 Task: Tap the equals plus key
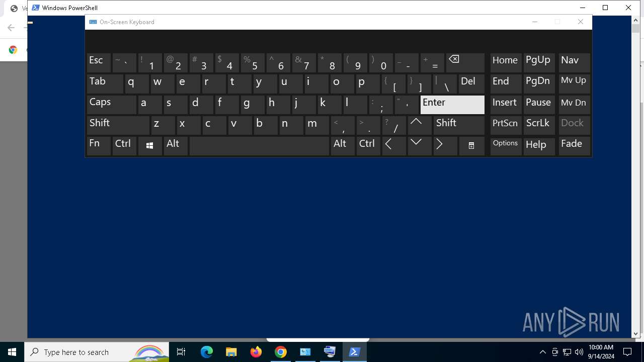(433, 63)
